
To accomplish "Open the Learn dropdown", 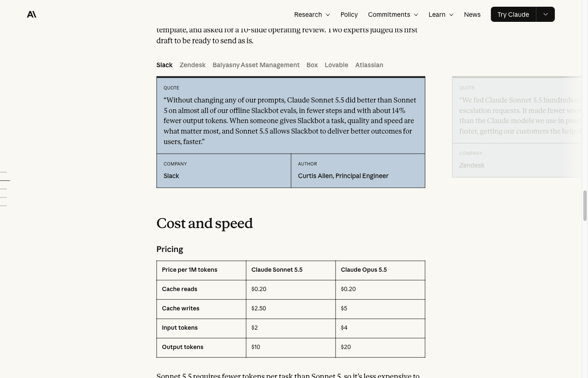I will pos(441,14).
